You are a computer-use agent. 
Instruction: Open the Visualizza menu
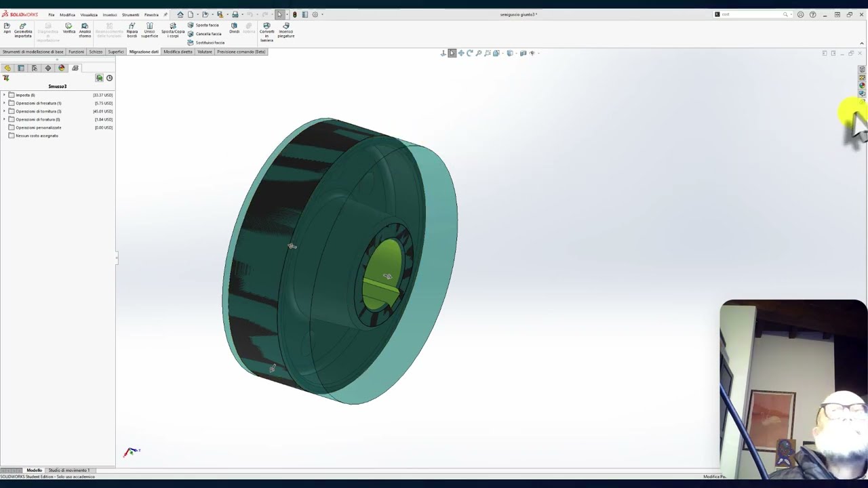pyautogui.click(x=89, y=14)
